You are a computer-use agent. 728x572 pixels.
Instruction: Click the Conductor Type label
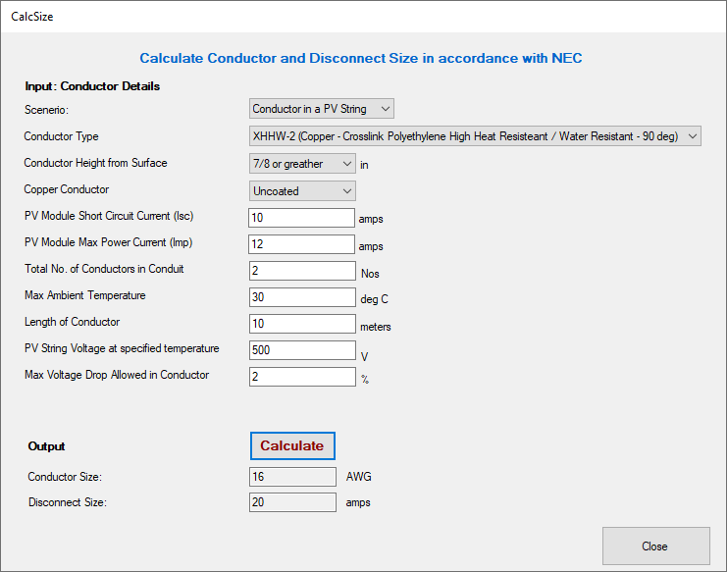(61, 136)
